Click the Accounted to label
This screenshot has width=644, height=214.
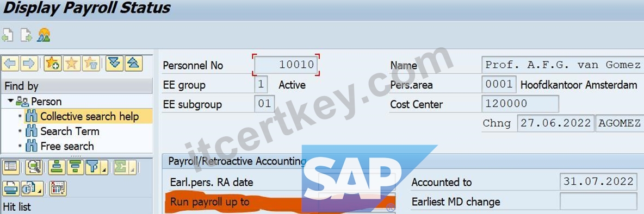(442, 182)
